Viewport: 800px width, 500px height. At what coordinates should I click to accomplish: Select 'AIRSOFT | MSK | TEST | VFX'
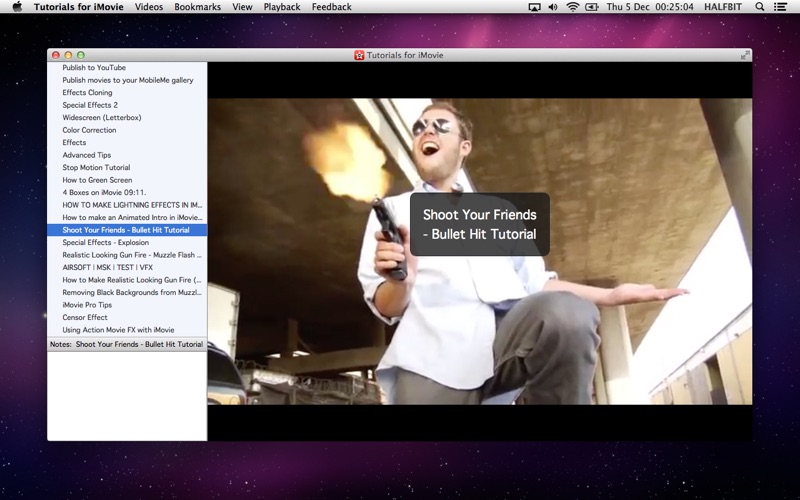127,267
